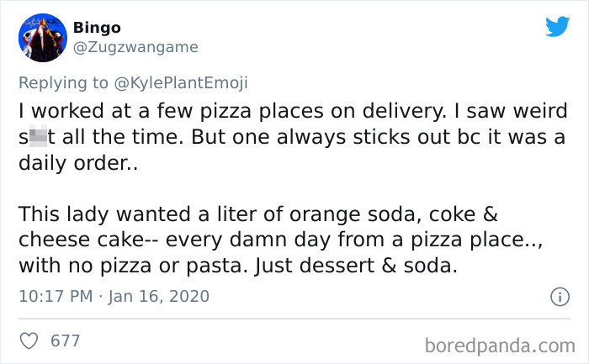Click the Jan 16, 2020 date
Viewport: 589px width, 364px height.
pyautogui.click(x=161, y=296)
